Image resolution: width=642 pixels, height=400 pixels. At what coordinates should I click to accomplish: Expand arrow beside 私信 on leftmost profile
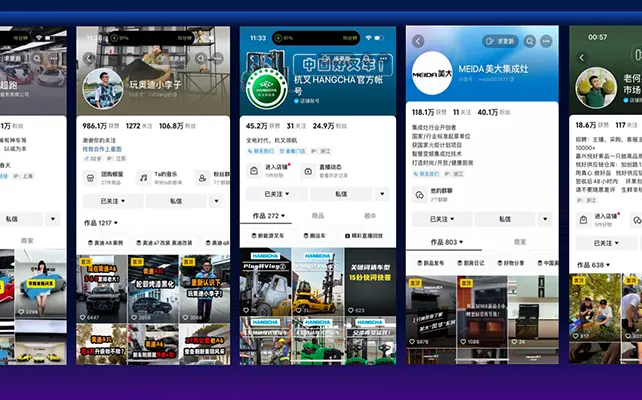(53, 219)
